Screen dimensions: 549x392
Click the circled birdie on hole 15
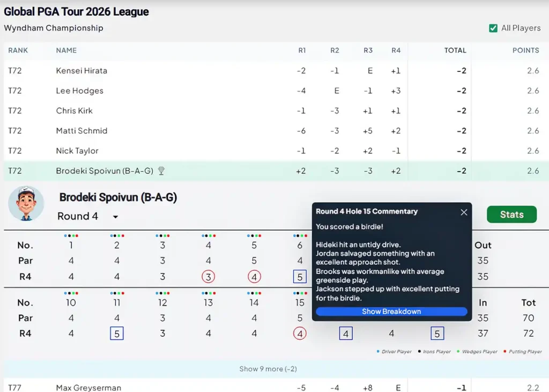pos(300,334)
